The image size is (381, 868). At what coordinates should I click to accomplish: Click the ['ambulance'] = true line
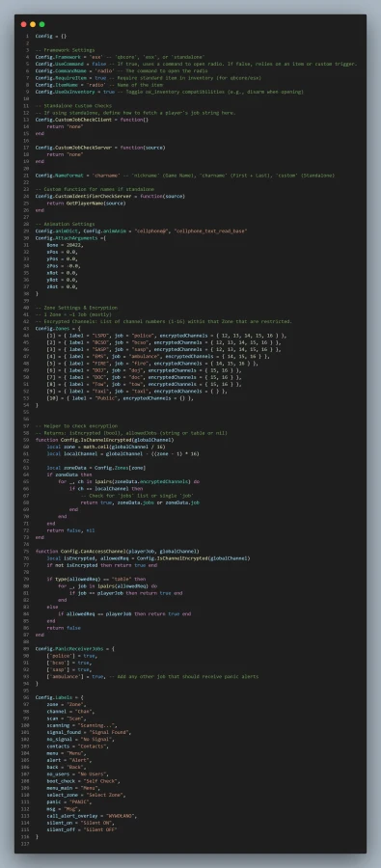tap(152, 676)
